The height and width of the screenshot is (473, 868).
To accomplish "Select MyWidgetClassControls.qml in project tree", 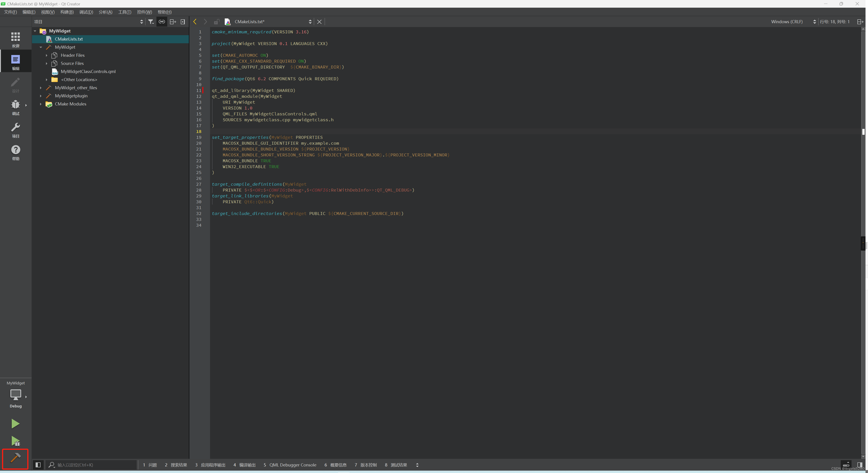I will 88,71.
